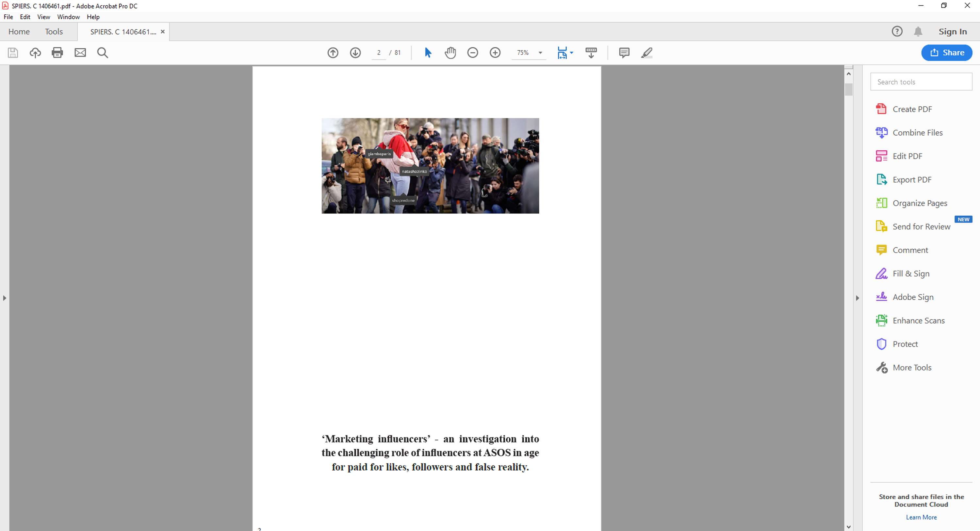Click the fashion crowd photo in document

pos(430,166)
